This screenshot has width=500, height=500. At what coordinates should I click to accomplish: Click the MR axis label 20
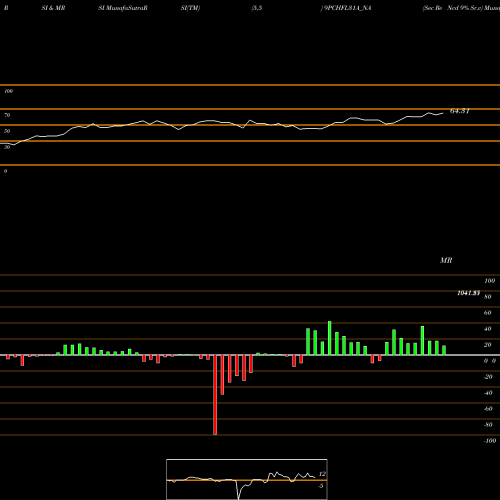(x=488, y=345)
